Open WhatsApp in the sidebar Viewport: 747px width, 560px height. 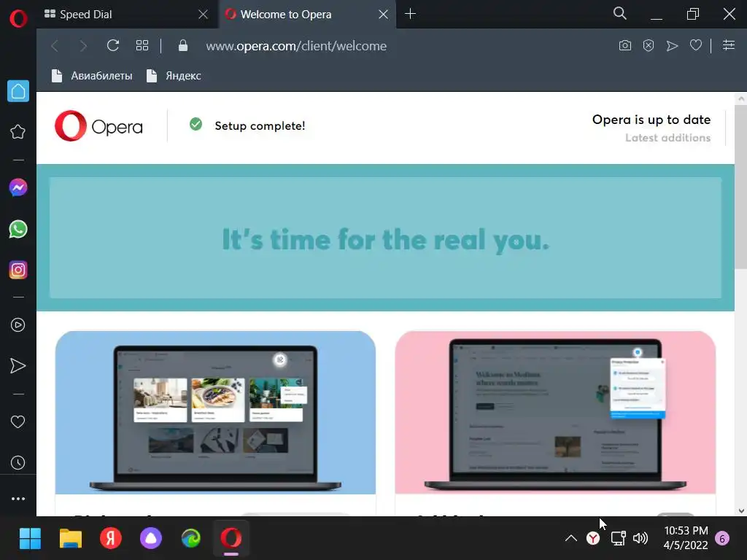pyautogui.click(x=18, y=229)
